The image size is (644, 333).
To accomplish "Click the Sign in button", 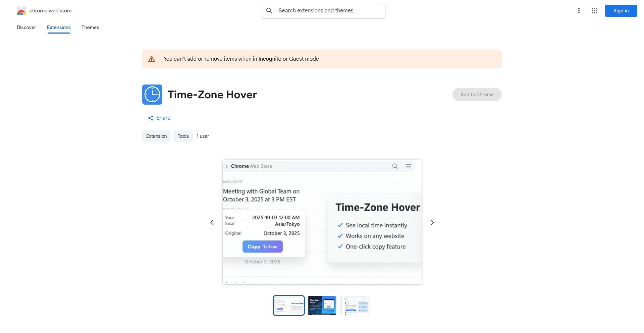I will (621, 11).
